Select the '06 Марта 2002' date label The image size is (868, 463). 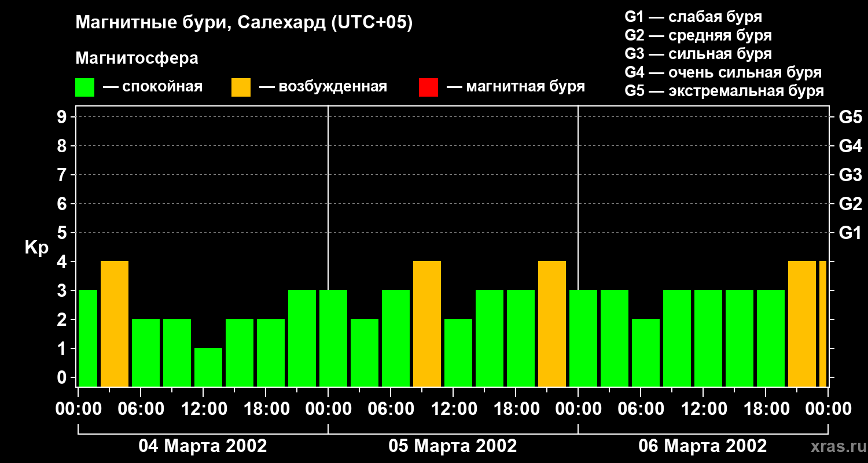pyautogui.click(x=703, y=446)
